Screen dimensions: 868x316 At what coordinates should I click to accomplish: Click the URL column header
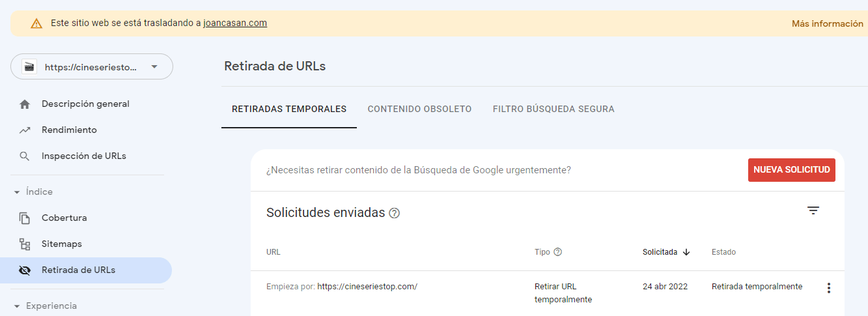tap(273, 252)
